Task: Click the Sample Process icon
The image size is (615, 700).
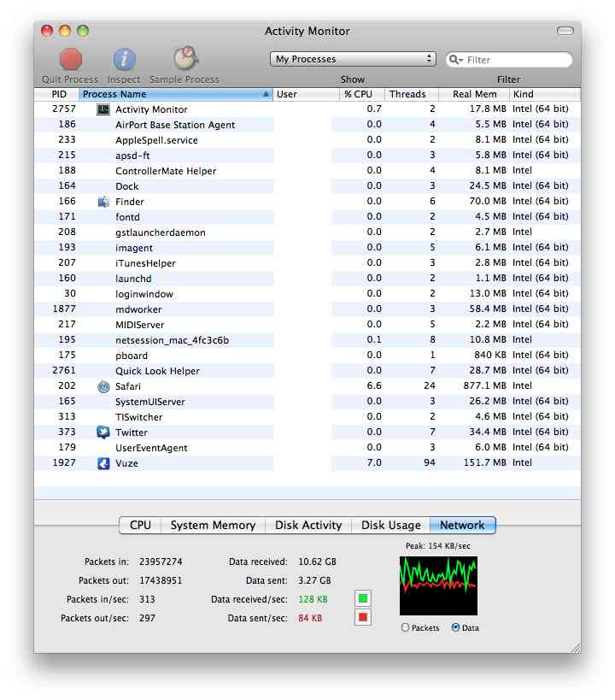Action: coord(185,58)
